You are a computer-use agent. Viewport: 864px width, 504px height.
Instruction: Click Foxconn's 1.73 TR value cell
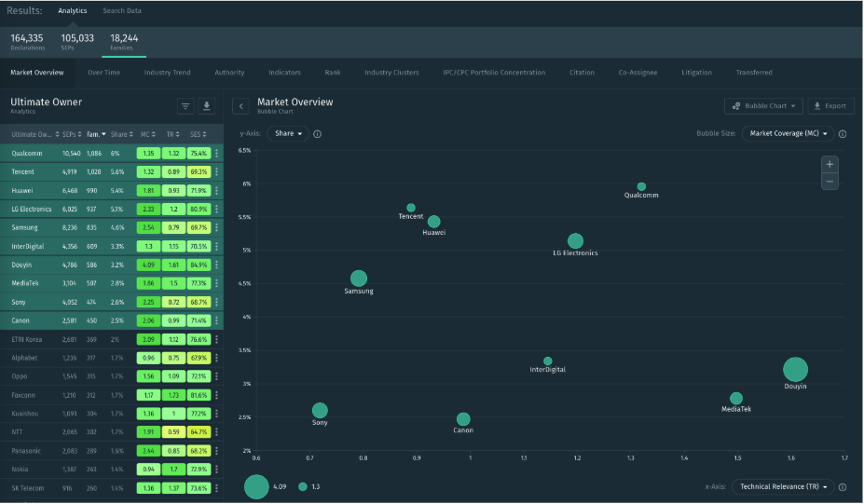tap(173, 395)
